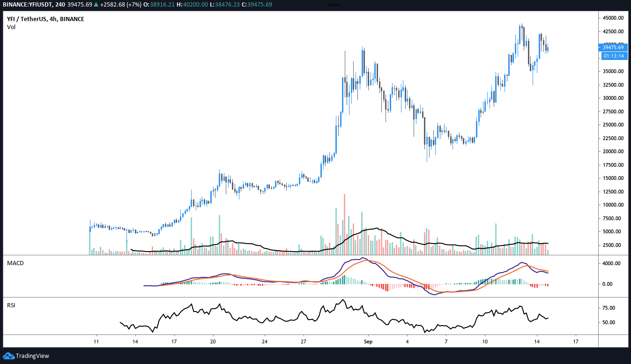Click the TradingView logo icon
This screenshot has width=631, height=364.
click(x=9, y=356)
